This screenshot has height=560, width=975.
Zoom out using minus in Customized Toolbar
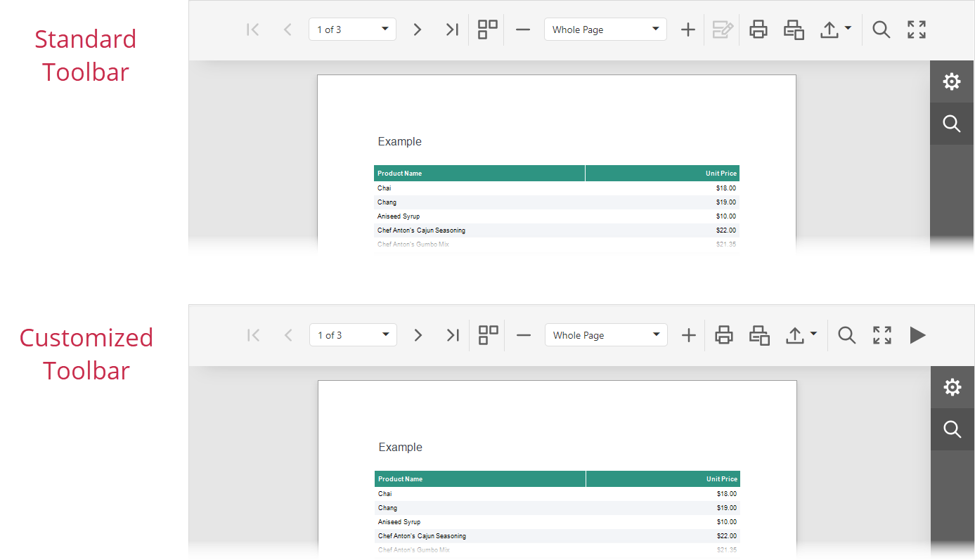524,335
